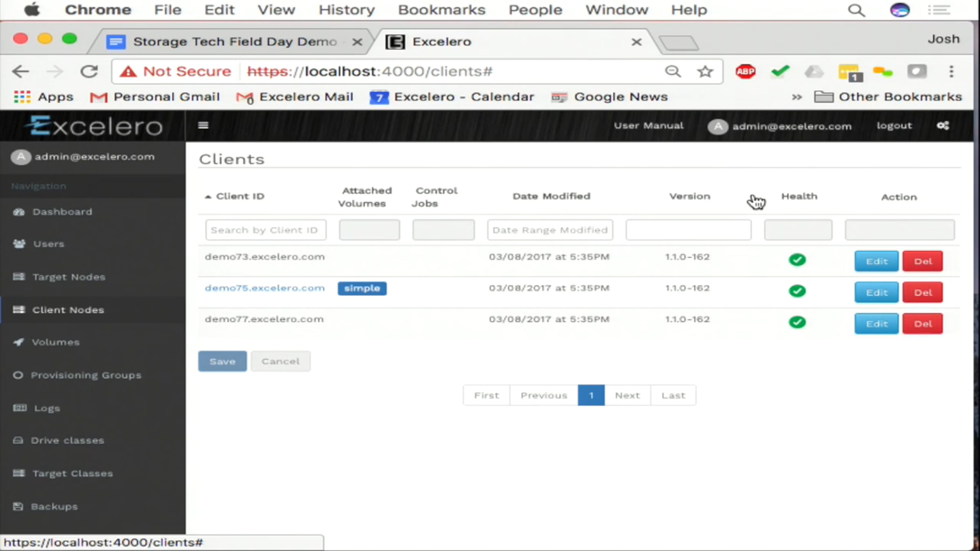Image resolution: width=980 pixels, height=551 pixels.
Task: Click Next pagination button
Action: click(x=627, y=395)
